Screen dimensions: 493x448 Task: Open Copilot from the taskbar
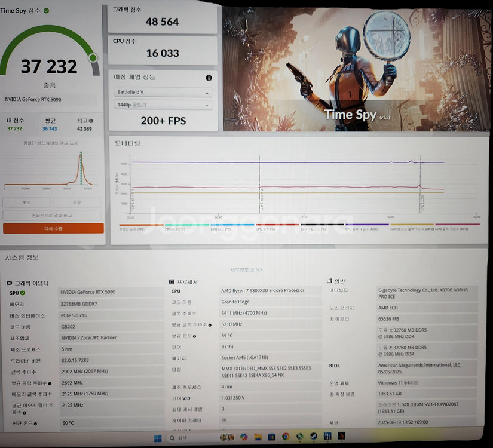(x=244, y=437)
